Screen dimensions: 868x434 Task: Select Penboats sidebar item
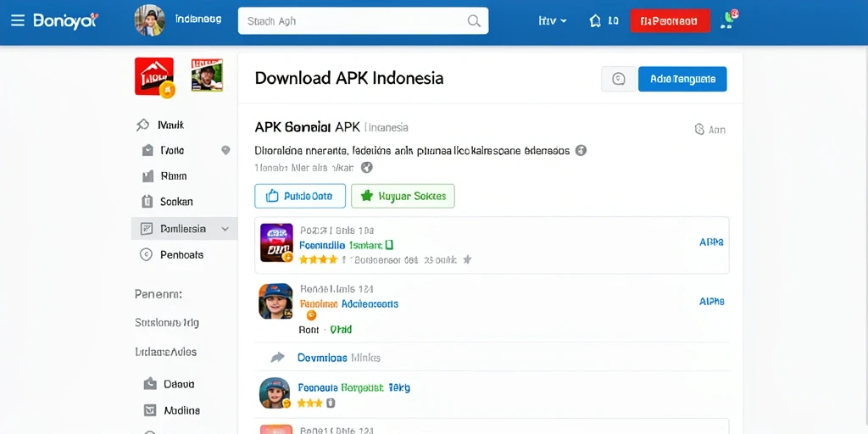[x=181, y=255]
